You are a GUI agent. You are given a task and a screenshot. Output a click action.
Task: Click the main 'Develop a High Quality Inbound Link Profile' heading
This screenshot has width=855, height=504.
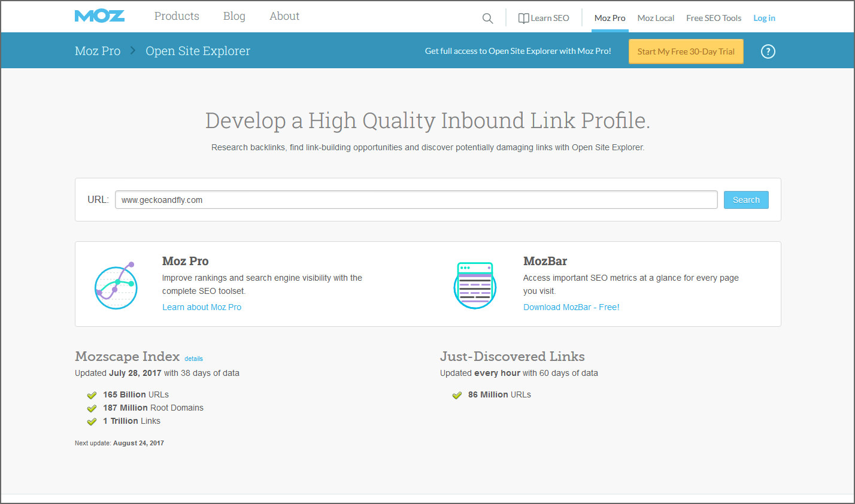click(427, 120)
